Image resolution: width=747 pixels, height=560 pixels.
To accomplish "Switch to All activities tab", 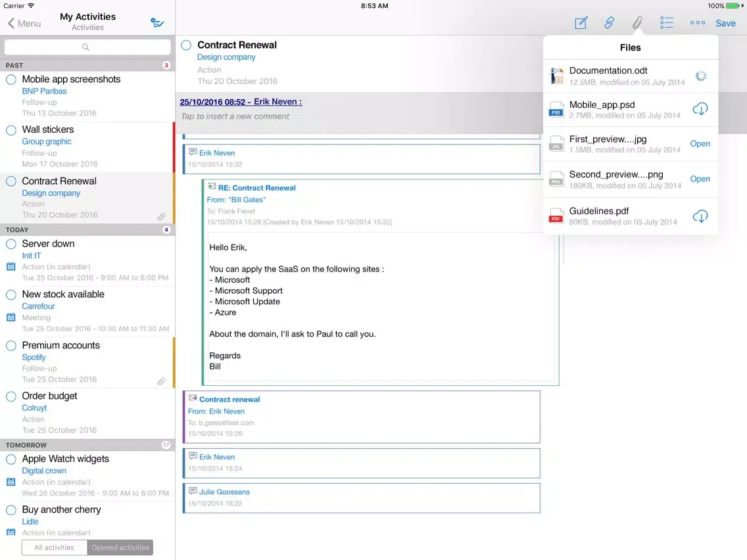I will [55, 548].
